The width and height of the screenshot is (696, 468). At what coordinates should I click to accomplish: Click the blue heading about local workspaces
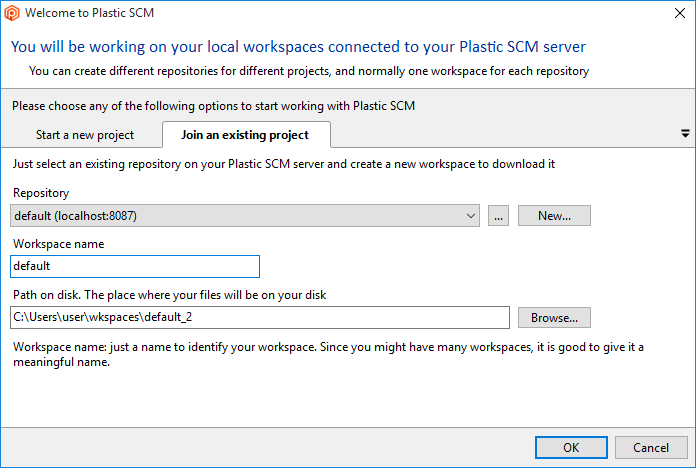coord(298,47)
